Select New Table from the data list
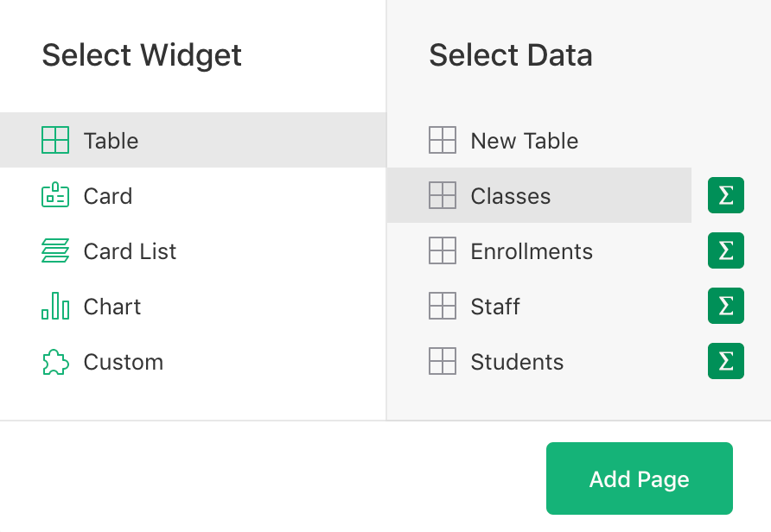The height and width of the screenshot is (532, 771). (x=522, y=140)
